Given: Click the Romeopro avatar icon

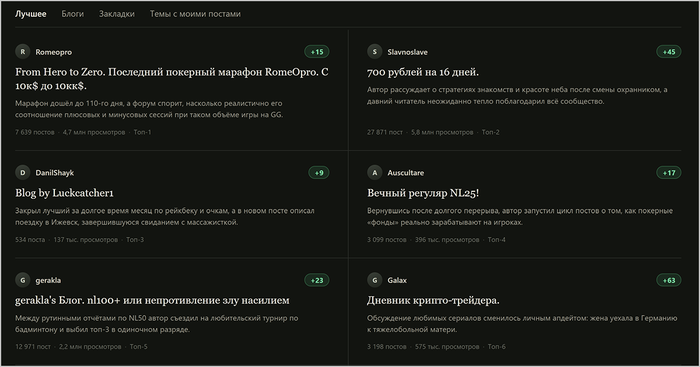Looking at the screenshot, I should 23,52.
